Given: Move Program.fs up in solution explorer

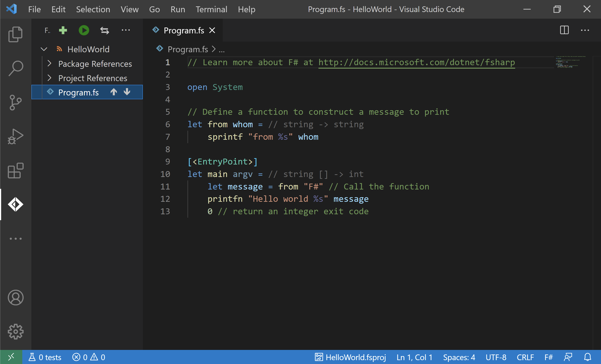Looking at the screenshot, I should (114, 92).
